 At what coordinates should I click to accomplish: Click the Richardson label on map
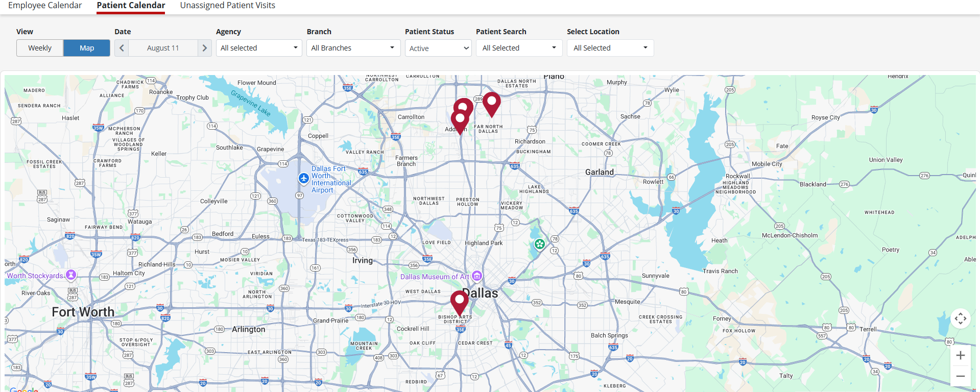[530, 141]
